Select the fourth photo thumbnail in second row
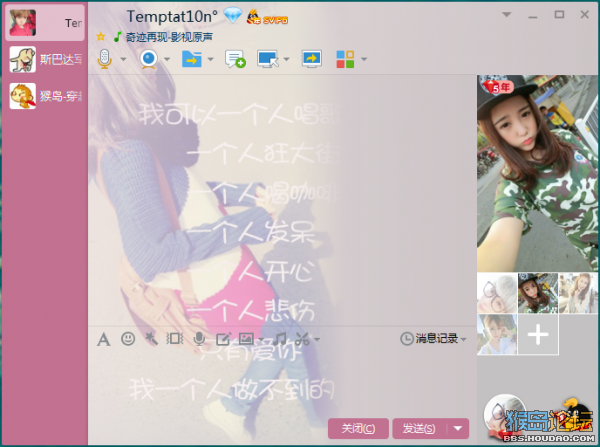 (497, 334)
